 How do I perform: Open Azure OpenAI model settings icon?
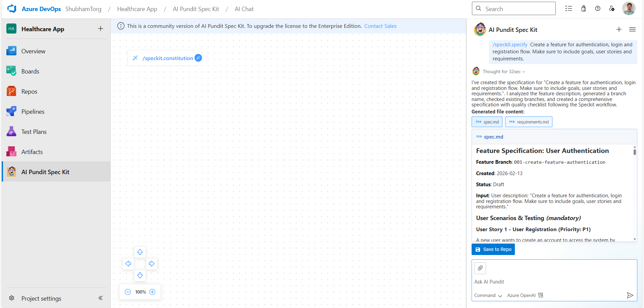click(x=541, y=295)
